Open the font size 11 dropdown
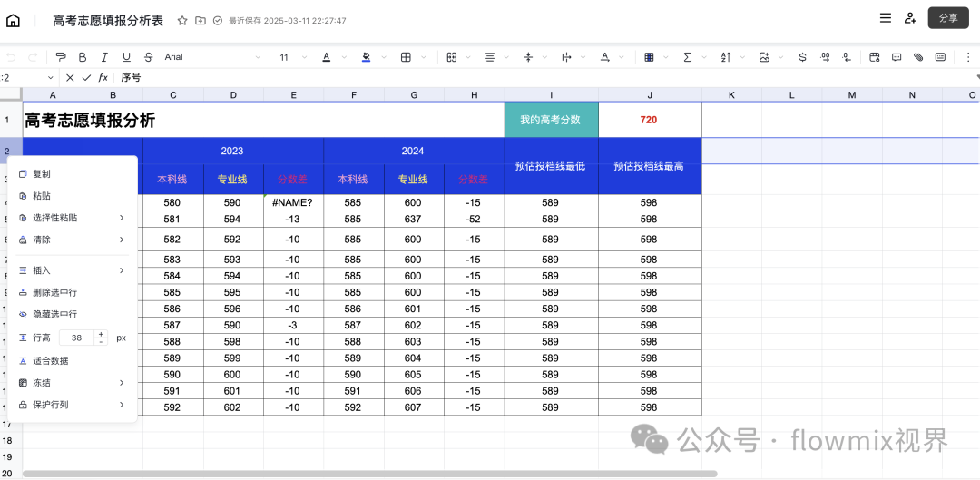This screenshot has width=980, height=480. 293,57
